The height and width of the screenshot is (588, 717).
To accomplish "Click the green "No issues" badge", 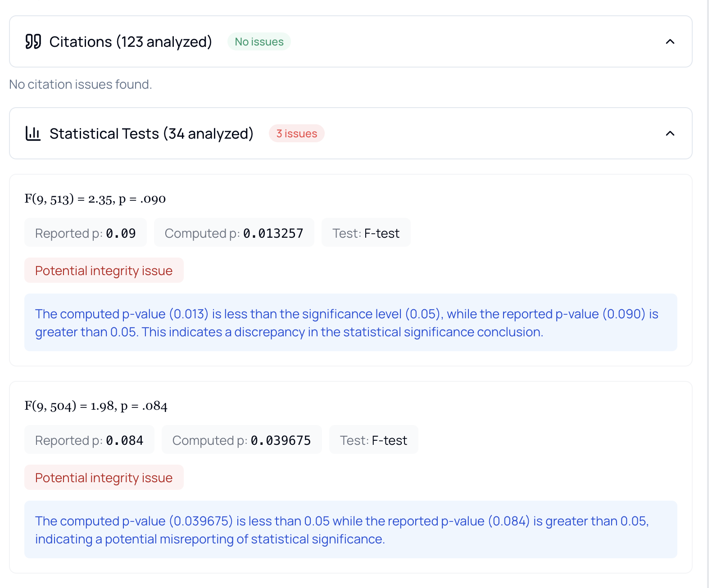I will click(x=259, y=42).
